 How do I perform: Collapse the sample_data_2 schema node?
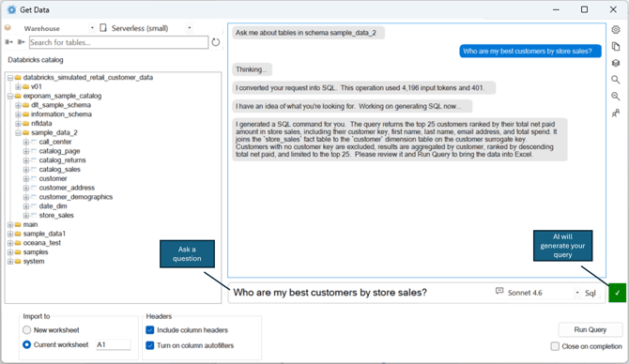18,132
